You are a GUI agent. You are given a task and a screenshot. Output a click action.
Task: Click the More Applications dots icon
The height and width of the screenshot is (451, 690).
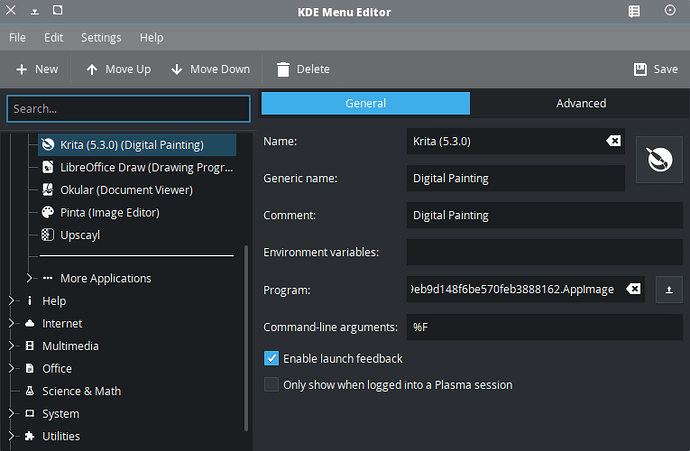point(48,278)
